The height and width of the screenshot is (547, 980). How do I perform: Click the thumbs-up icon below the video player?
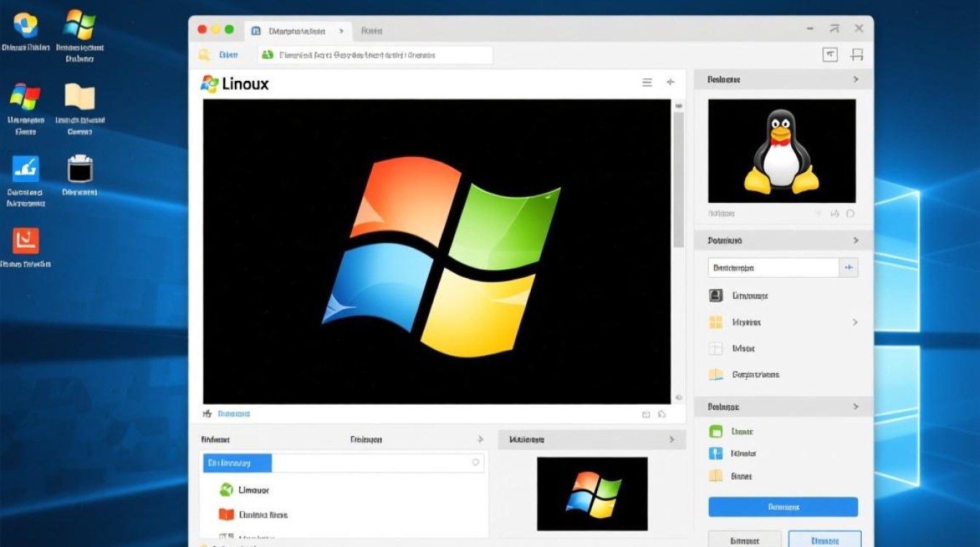click(207, 413)
